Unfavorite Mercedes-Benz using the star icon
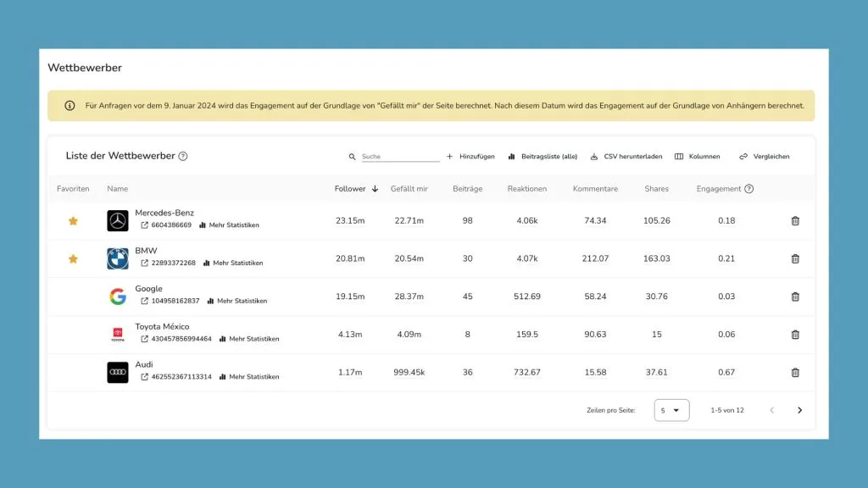Viewport: 868px width, 488px height. pyautogui.click(x=73, y=221)
